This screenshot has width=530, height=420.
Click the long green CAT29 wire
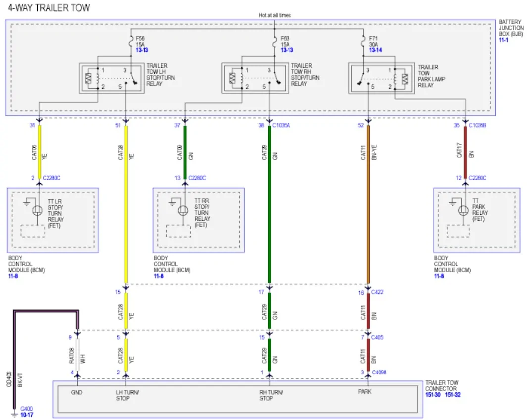coord(269,204)
